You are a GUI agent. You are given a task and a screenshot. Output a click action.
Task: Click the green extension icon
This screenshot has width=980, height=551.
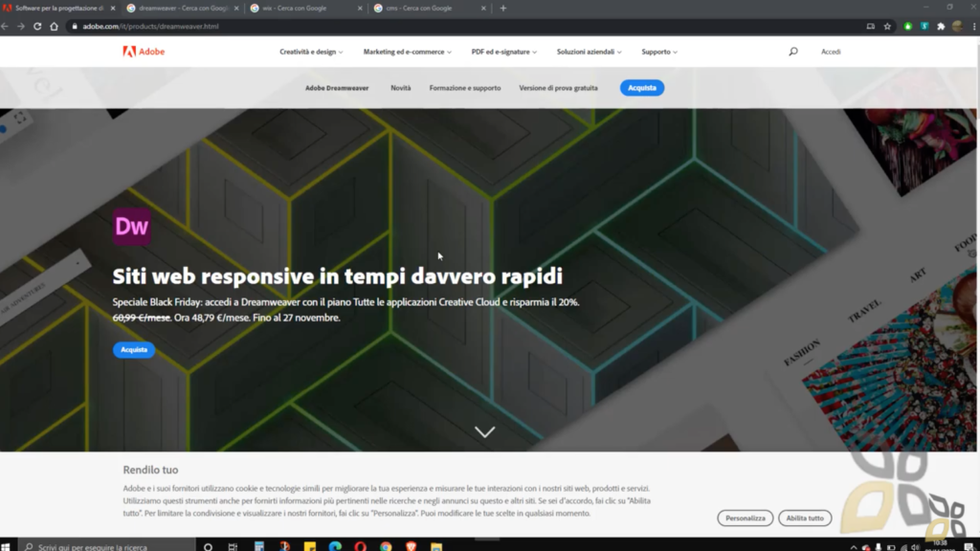(x=907, y=26)
